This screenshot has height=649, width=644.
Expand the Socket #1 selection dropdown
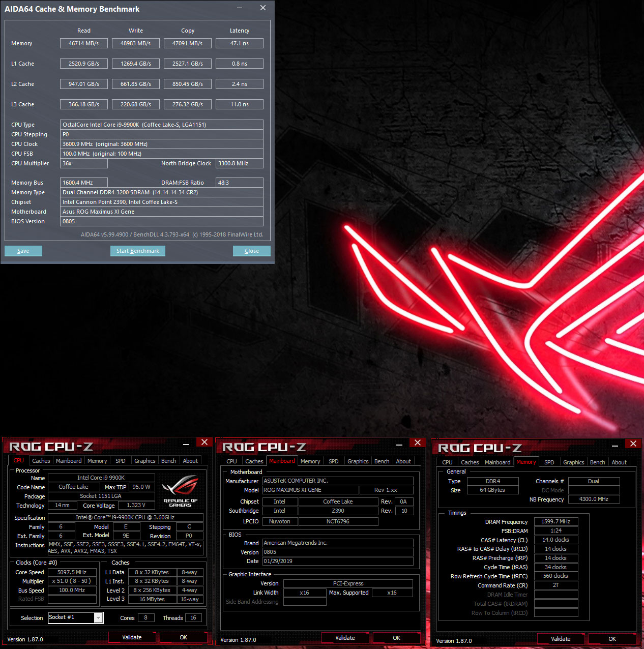pyautogui.click(x=99, y=617)
